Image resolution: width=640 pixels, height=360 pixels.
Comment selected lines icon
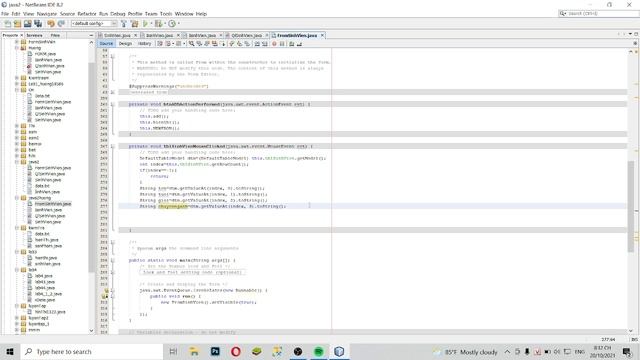(291, 44)
